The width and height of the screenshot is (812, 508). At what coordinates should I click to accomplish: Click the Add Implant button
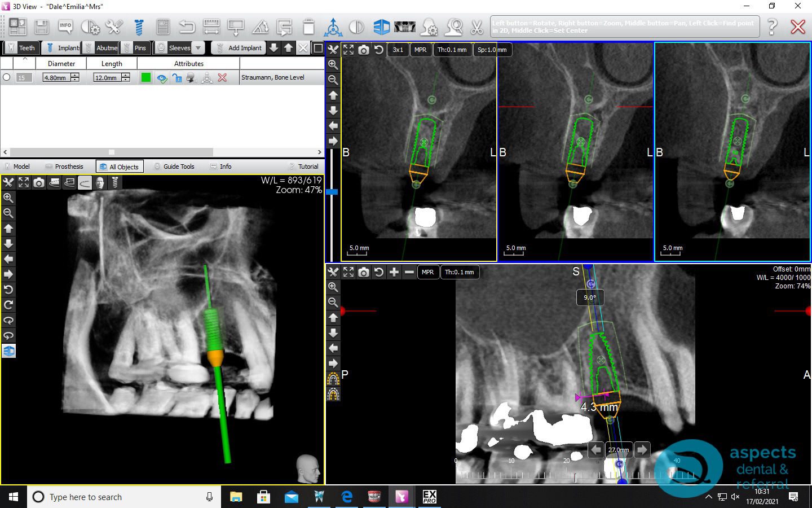click(239, 48)
